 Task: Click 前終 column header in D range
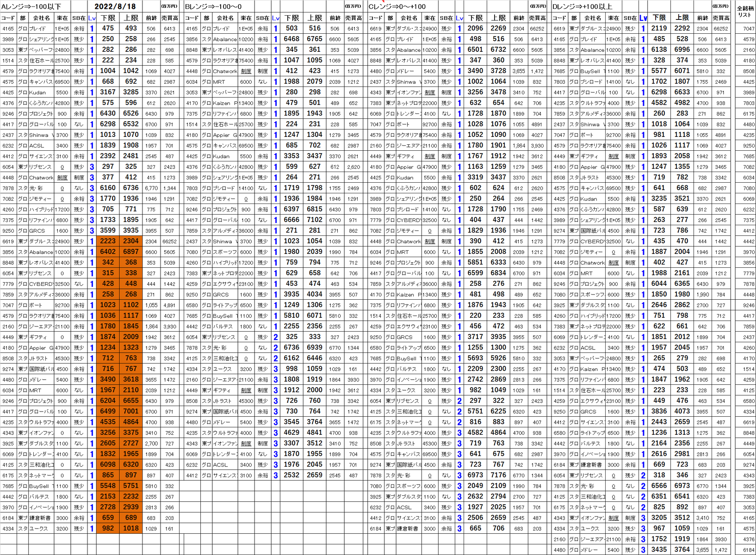[702, 18]
